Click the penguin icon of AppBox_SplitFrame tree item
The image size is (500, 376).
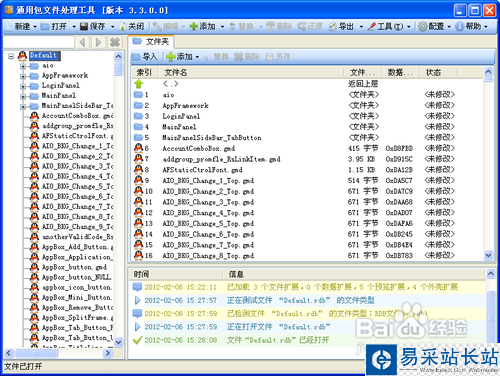[34, 317]
